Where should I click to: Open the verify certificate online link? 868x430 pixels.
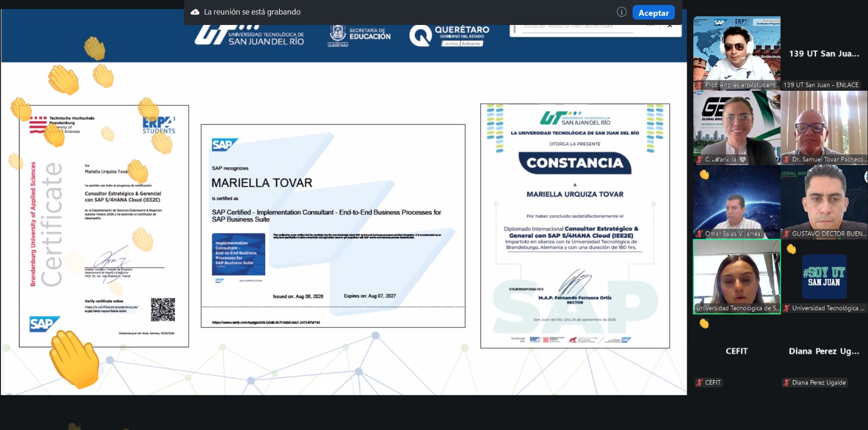[x=111, y=309]
